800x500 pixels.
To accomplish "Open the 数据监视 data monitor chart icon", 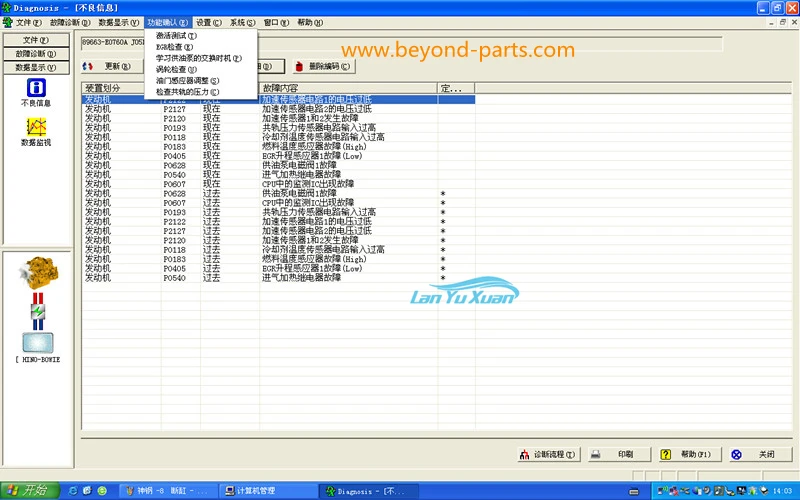I will 36,127.
